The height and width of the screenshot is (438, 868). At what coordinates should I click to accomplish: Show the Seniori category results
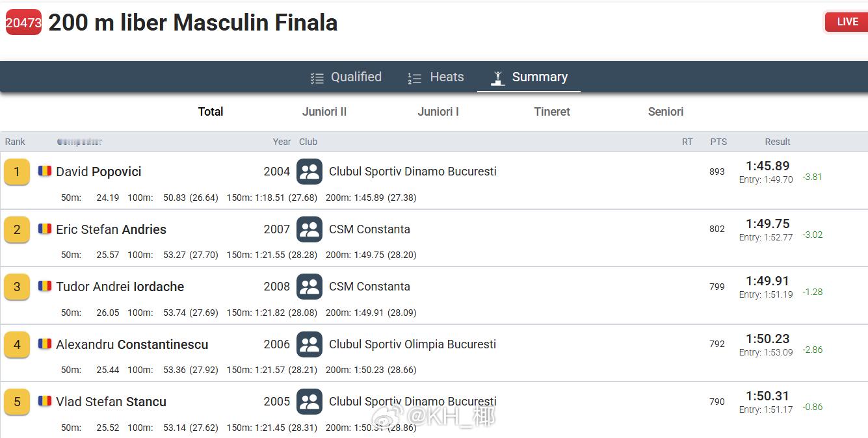tap(666, 112)
